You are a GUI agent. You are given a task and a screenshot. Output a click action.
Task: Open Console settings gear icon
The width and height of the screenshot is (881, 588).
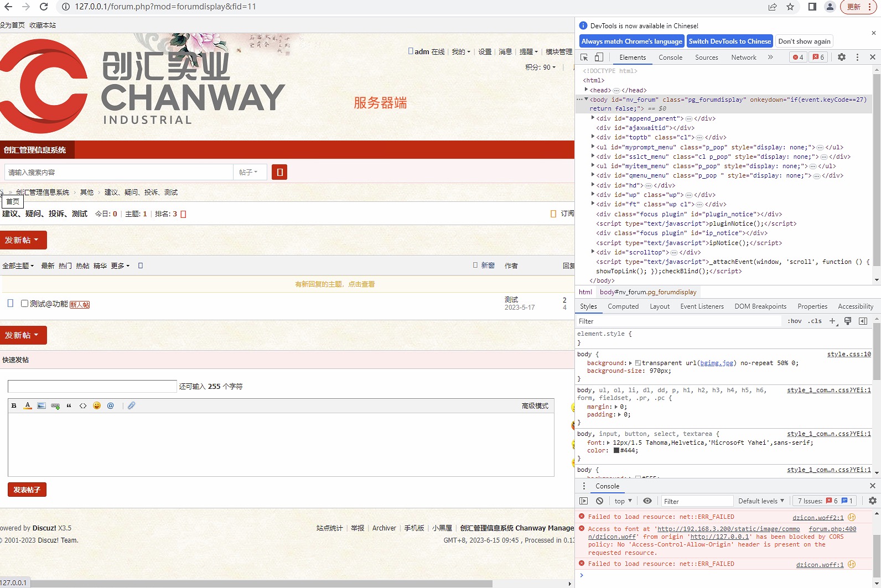pos(873,501)
